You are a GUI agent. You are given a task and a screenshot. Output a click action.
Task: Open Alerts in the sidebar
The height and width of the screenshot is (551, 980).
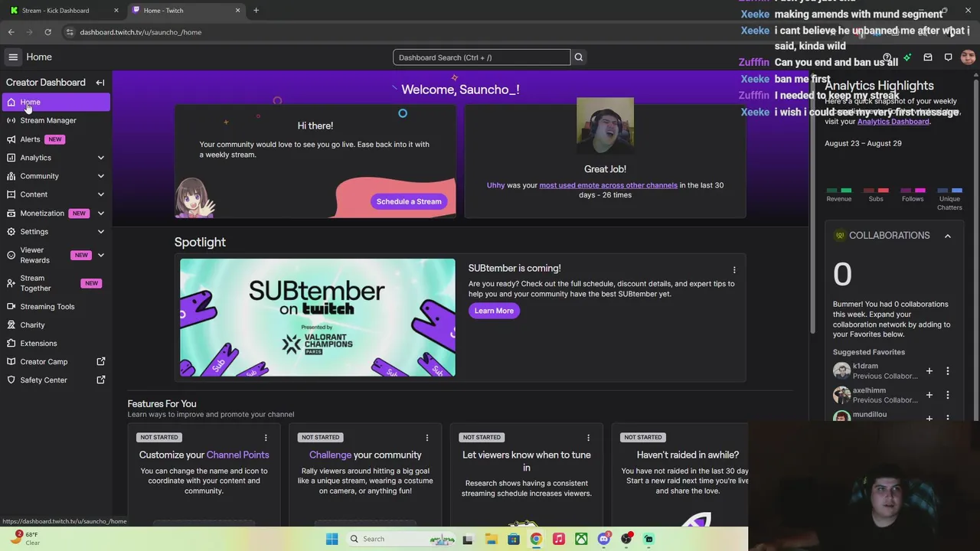(x=55, y=139)
